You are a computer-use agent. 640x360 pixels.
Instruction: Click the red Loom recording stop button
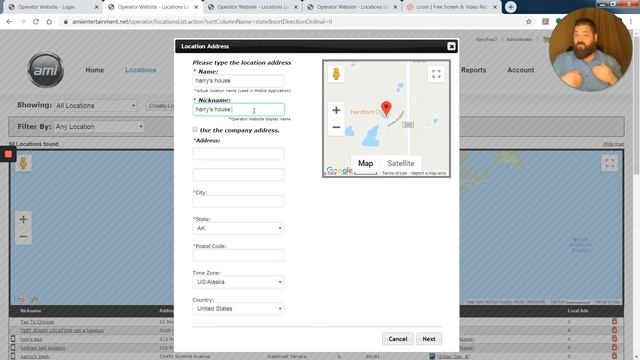8,154
